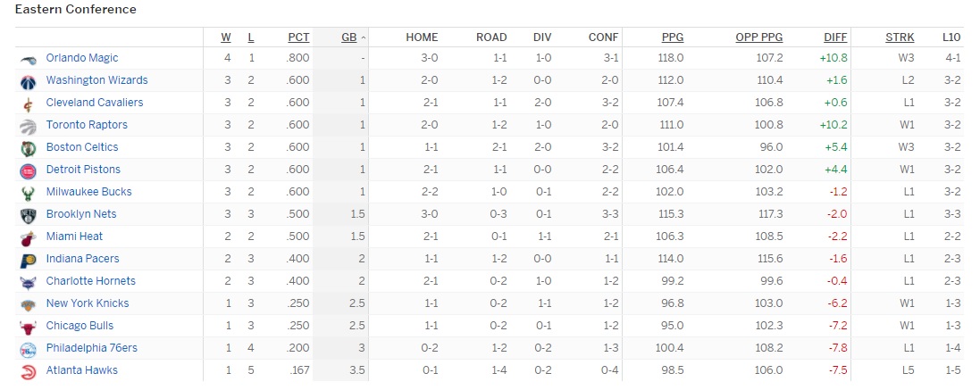Click the Boston Celtics logo icon
The width and height of the screenshot is (980, 390).
[29, 148]
